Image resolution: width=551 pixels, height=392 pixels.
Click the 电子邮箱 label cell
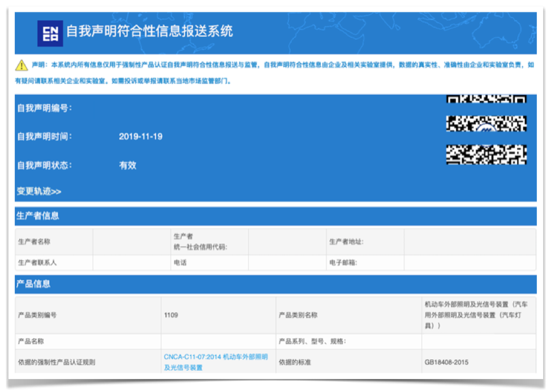(365, 262)
